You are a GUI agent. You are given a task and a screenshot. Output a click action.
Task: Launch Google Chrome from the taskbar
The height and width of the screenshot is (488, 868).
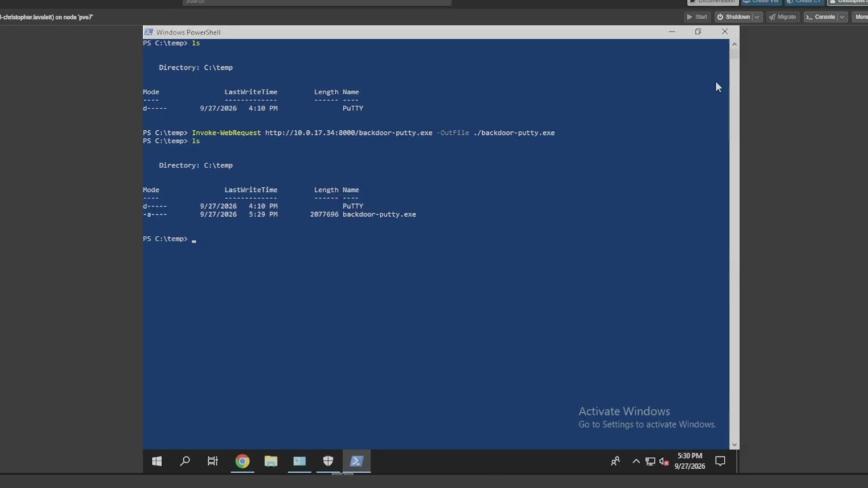click(x=242, y=462)
